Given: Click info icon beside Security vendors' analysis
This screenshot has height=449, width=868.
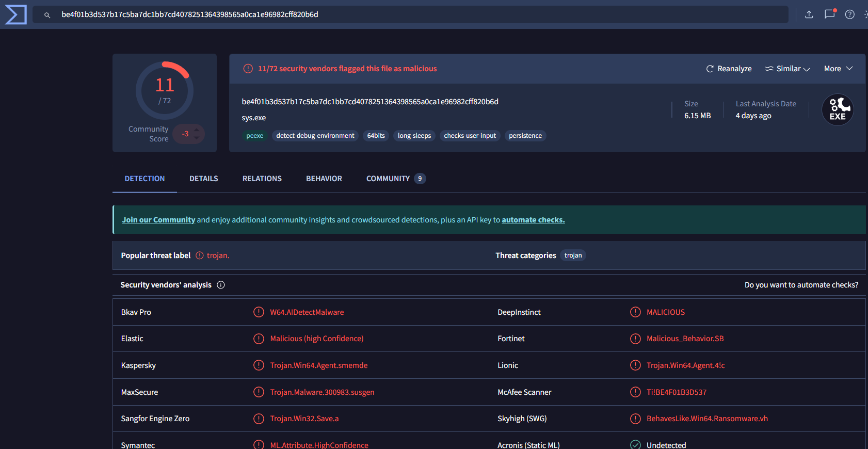Looking at the screenshot, I should click(x=221, y=285).
